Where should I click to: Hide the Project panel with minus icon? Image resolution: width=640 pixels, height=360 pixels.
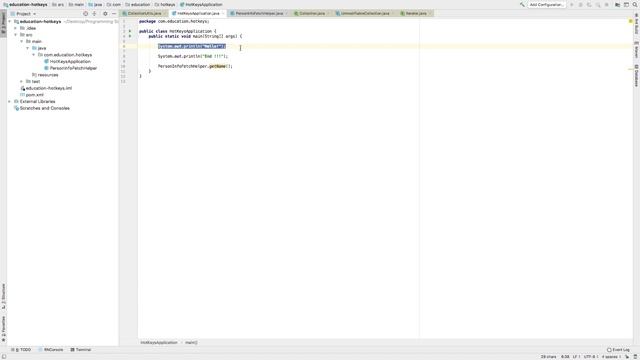point(114,13)
